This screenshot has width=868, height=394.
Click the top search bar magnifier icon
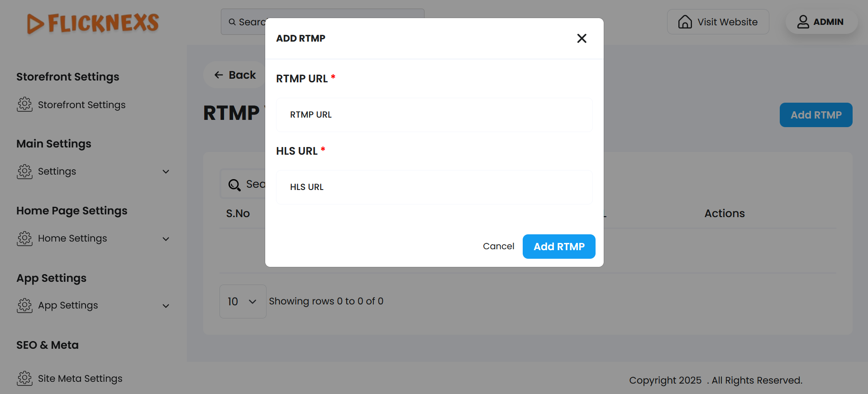pyautogui.click(x=232, y=22)
